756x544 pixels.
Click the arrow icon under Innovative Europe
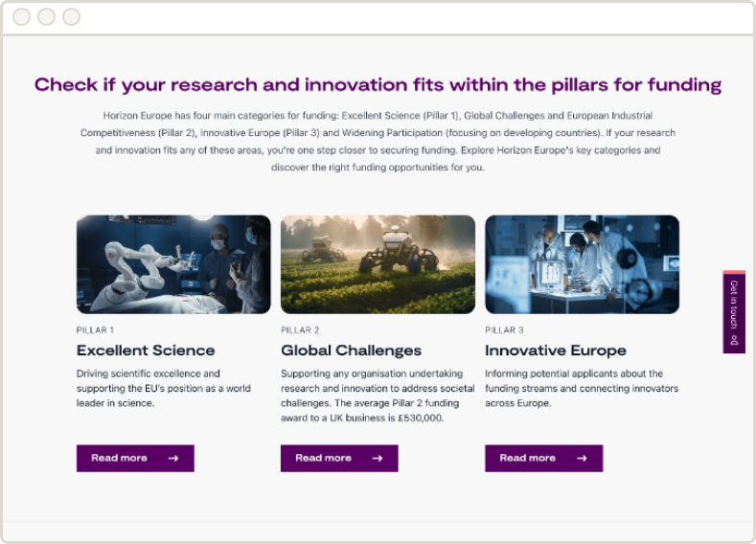pos(582,459)
